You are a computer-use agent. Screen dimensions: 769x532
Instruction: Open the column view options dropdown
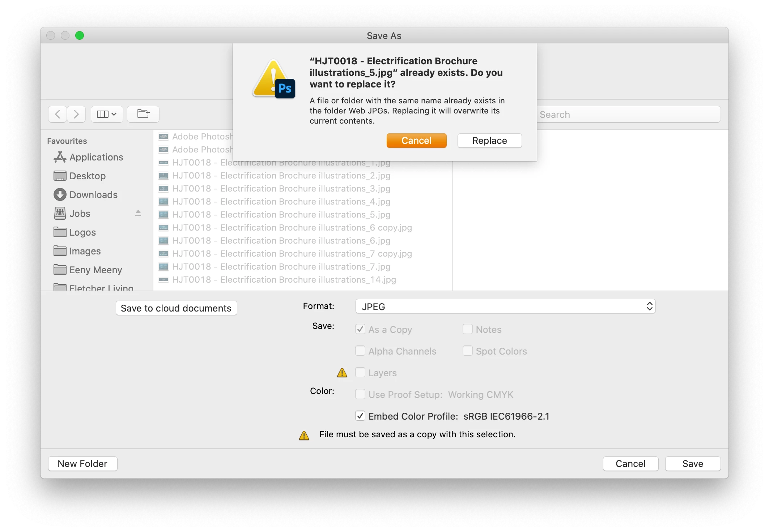[107, 114]
